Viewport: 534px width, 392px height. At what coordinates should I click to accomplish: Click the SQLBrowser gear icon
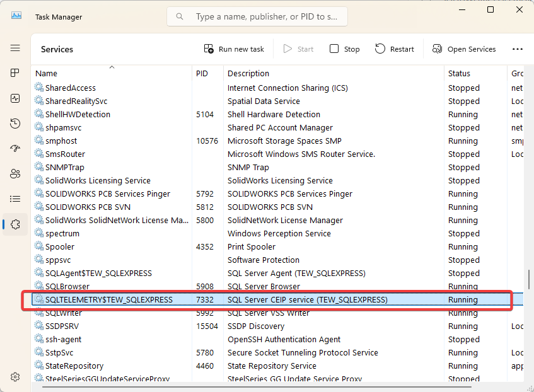coord(39,285)
